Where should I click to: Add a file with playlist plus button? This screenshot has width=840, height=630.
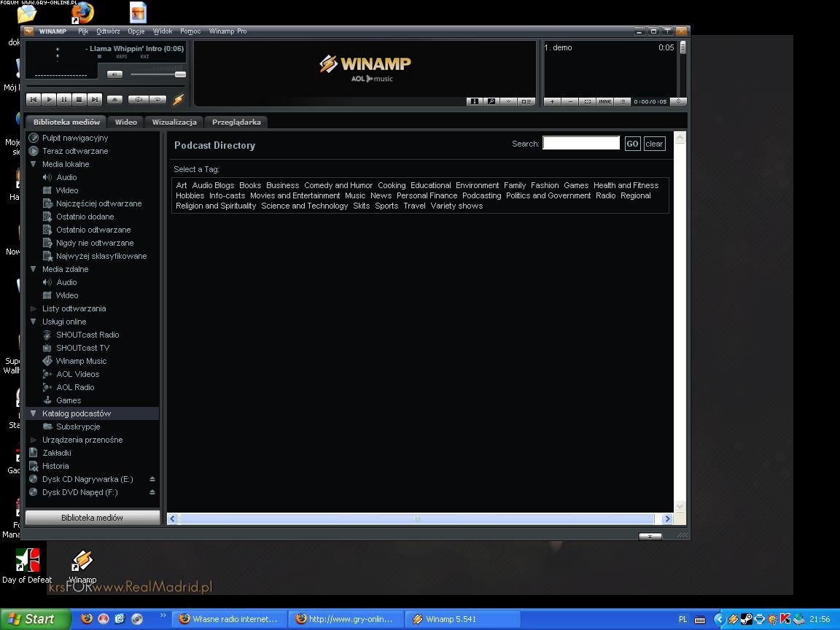(x=552, y=101)
